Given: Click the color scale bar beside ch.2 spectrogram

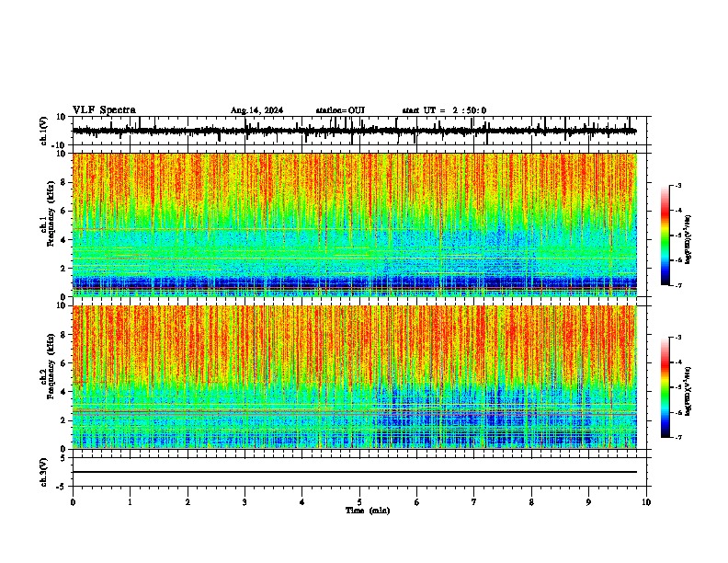Looking at the screenshot, I should (665, 387).
